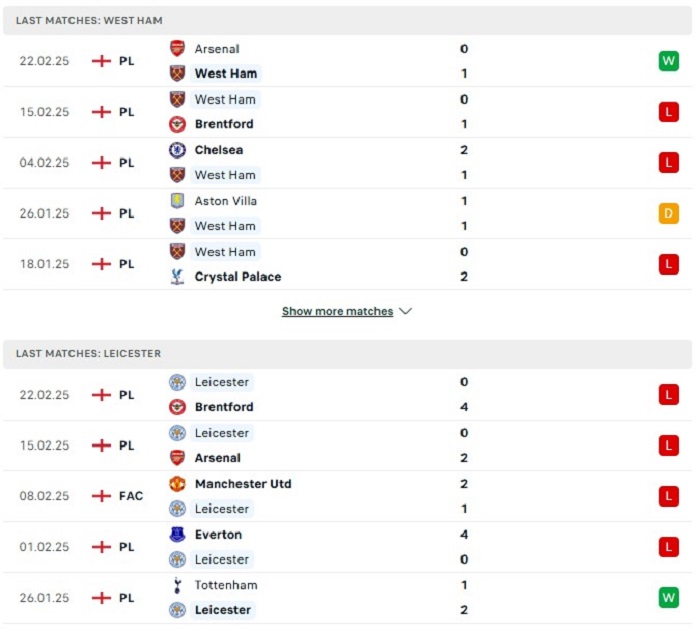Click England flag on 26.01.25 Tottenham match
The height and width of the screenshot is (633, 700).
point(101,598)
